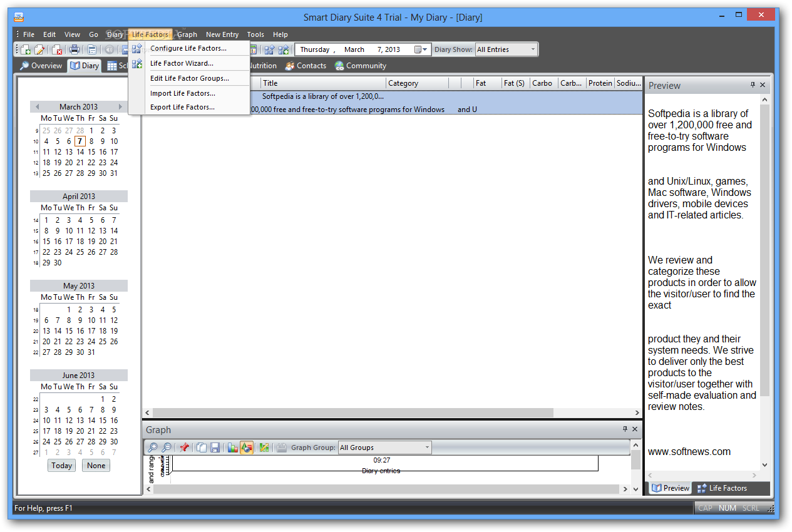Screen dimensions: 792x532
Task: Open the New Entry menu
Action: point(222,34)
